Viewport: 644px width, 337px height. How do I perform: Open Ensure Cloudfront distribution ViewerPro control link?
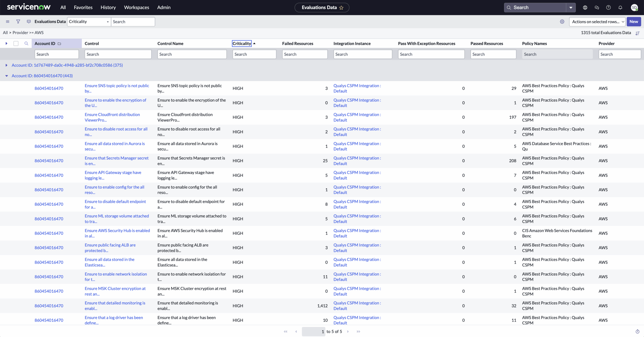click(112, 117)
